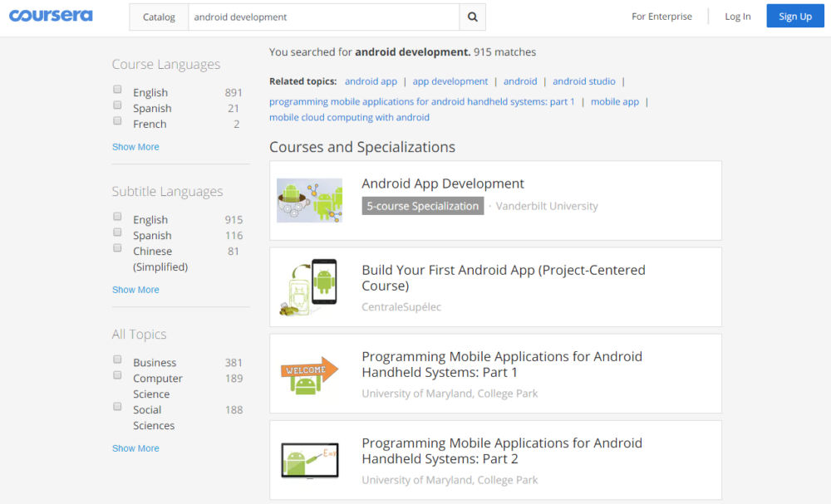Open the For Enterprise page
Image resolution: width=831 pixels, height=504 pixels.
tap(661, 17)
